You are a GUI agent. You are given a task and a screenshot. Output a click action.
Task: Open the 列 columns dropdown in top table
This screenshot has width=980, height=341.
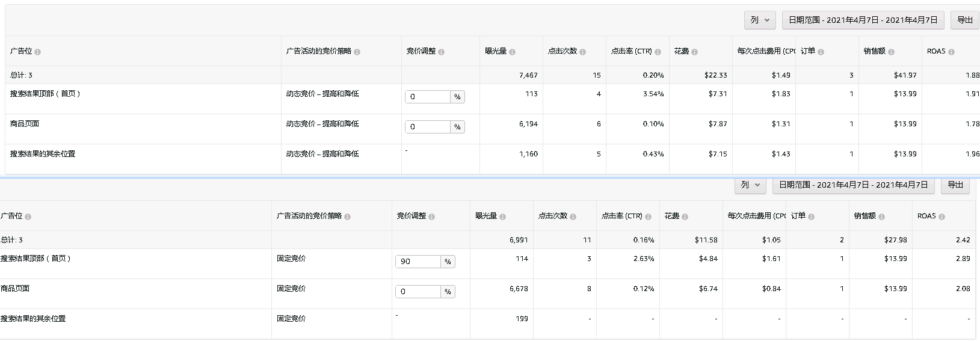760,20
